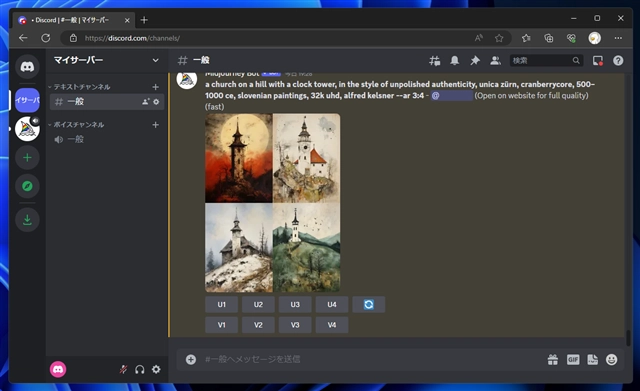Click the @ user mention in prompt

click(x=452, y=96)
